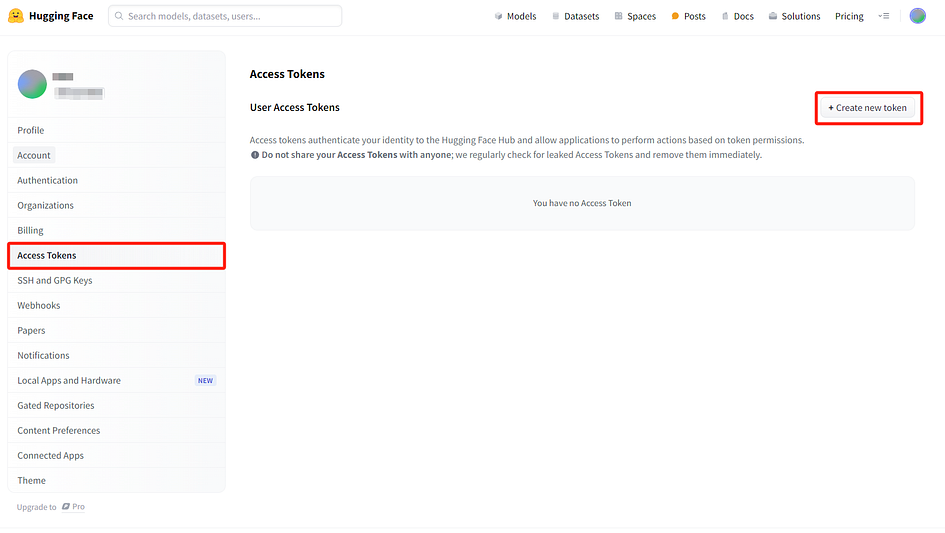Open Datasets from the top navigation
Screen dimensions: 945x533
pos(576,16)
